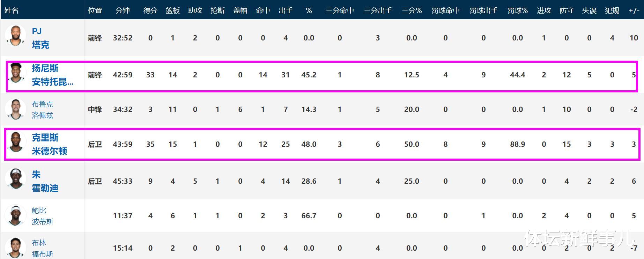This screenshot has height=259, width=644.
Task: Open 布林 福布斯 player name link
Action: [x=42, y=248]
